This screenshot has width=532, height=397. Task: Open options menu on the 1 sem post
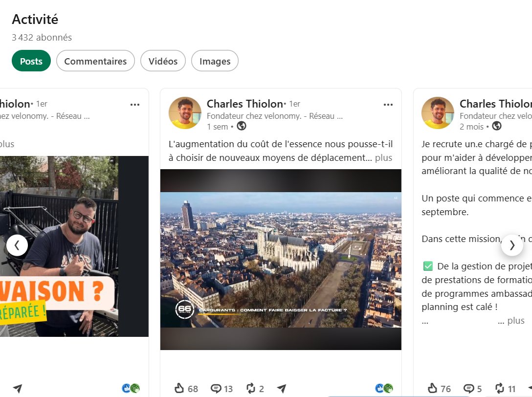388,105
